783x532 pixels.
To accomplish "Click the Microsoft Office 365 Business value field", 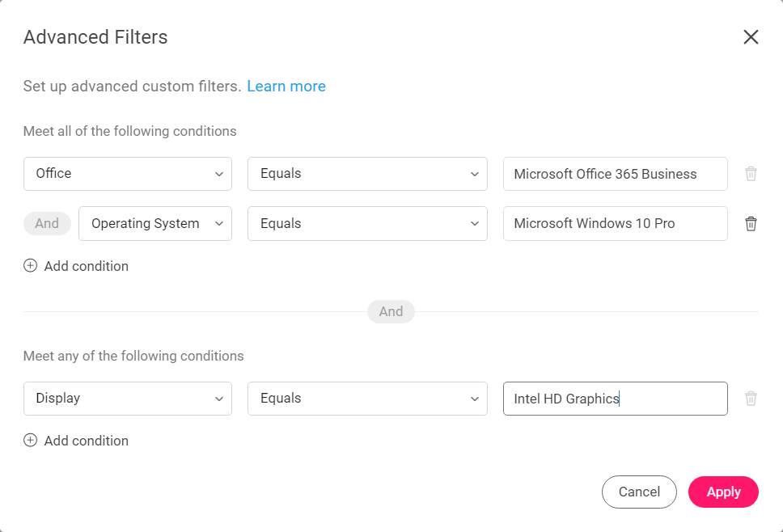I will click(616, 174).
